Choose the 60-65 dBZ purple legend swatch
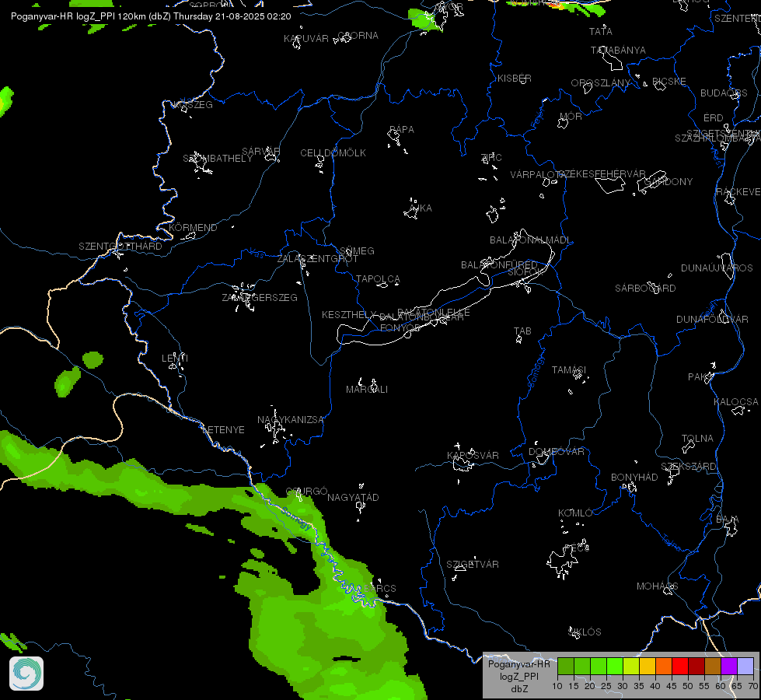 tap(729, 667)
